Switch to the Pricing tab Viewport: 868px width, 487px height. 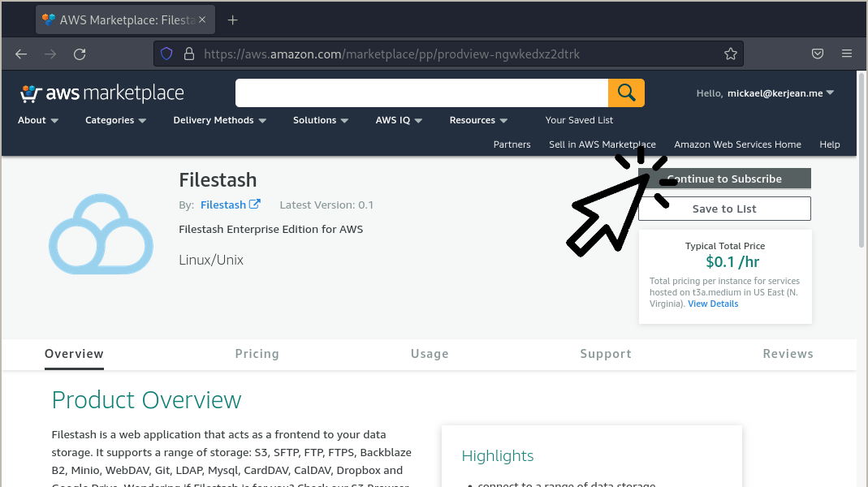point(257,354)
